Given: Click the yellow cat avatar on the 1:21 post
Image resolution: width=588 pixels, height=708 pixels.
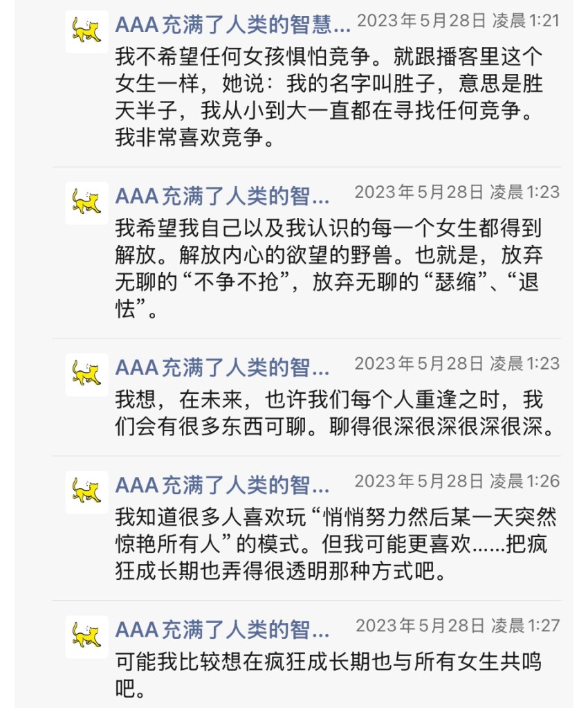Looking at the screenshot, I should [87, 32].
